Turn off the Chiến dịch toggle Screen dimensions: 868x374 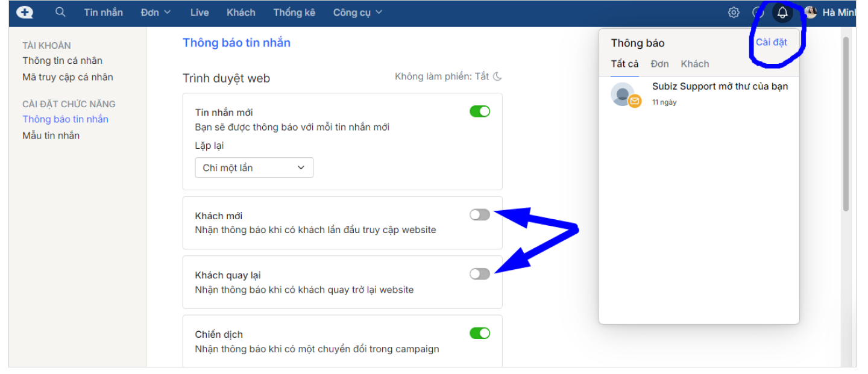[480, 333]
